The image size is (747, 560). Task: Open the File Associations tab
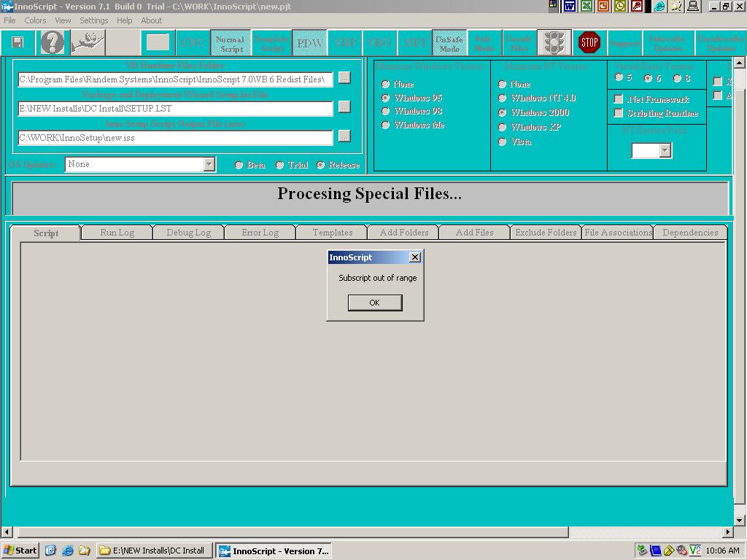tap(618, 233)
